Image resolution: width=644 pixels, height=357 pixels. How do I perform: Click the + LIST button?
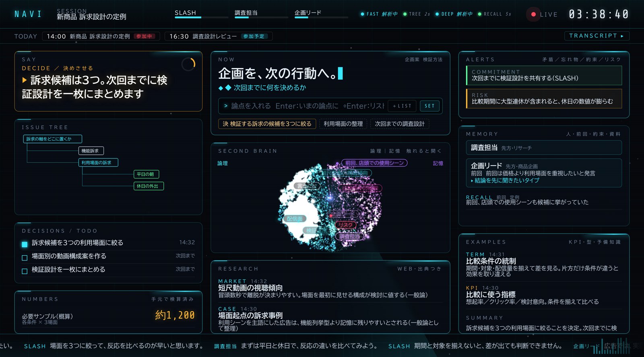[x=402, y=106]
